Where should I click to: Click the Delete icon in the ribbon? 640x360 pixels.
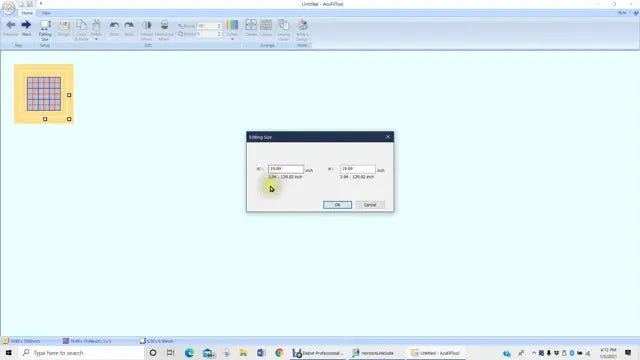[x=96, y=27]
